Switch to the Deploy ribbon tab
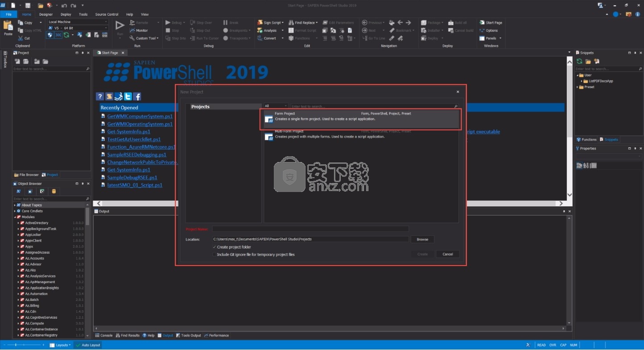 66,14
